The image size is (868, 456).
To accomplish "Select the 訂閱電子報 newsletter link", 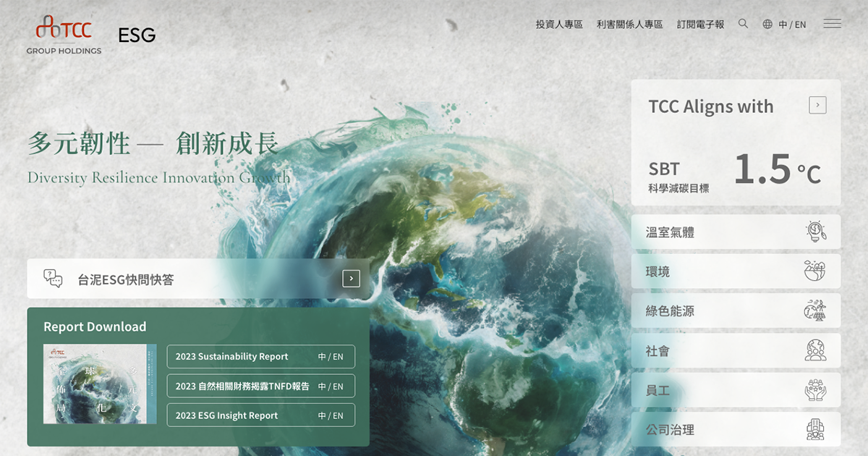I will coord(700,24).
